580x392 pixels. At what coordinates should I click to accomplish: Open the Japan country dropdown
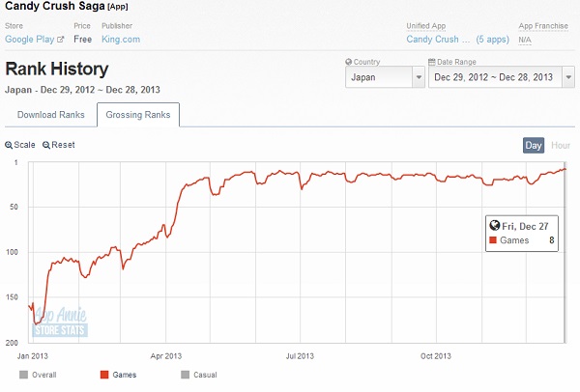385,77
